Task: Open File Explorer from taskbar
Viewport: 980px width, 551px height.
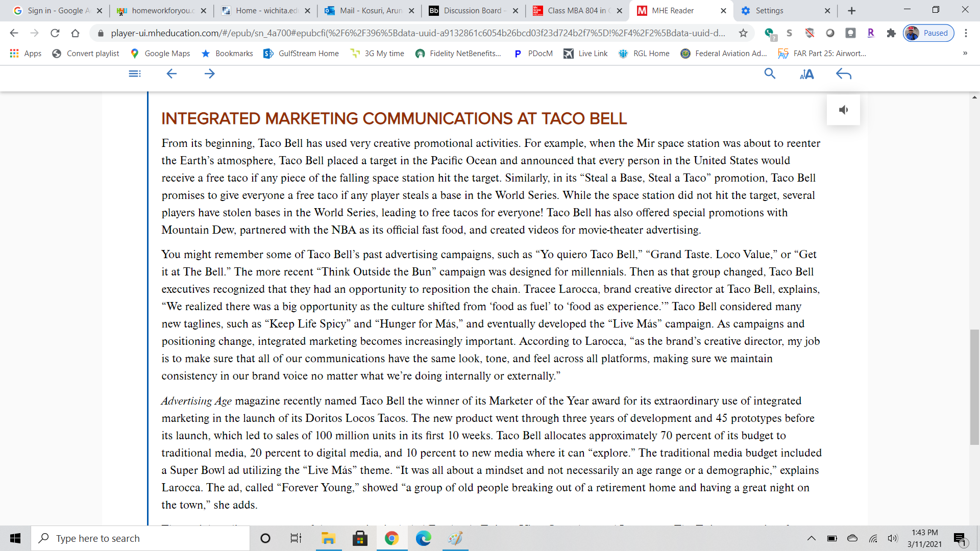Action: coord(328,538)
